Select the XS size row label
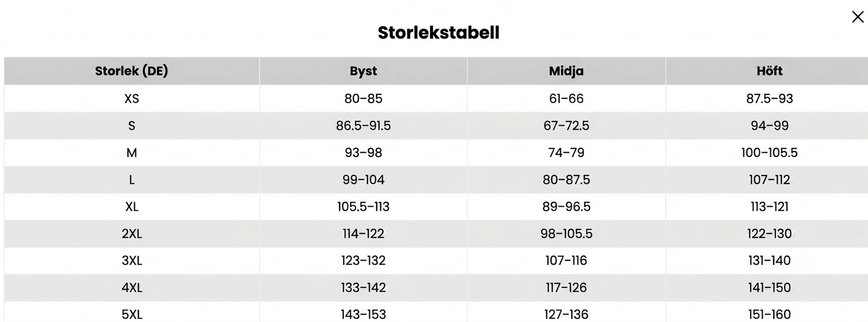Viewport: 868px width, 322px height. (x=132, y=98)
